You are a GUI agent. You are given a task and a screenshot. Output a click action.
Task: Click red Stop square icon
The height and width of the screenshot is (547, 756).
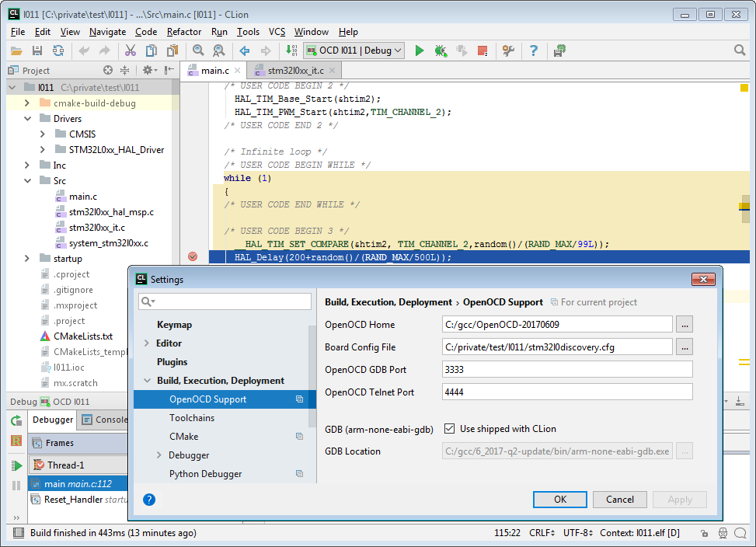483,51
